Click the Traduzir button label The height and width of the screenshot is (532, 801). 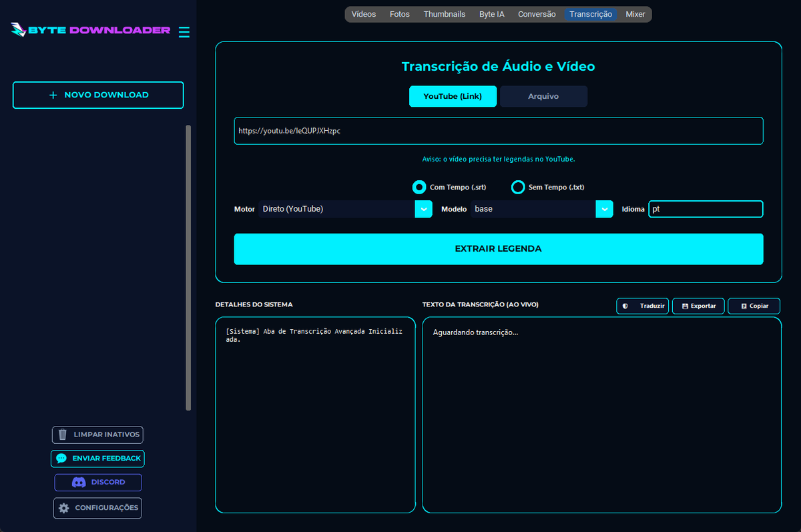coord(652,306)
